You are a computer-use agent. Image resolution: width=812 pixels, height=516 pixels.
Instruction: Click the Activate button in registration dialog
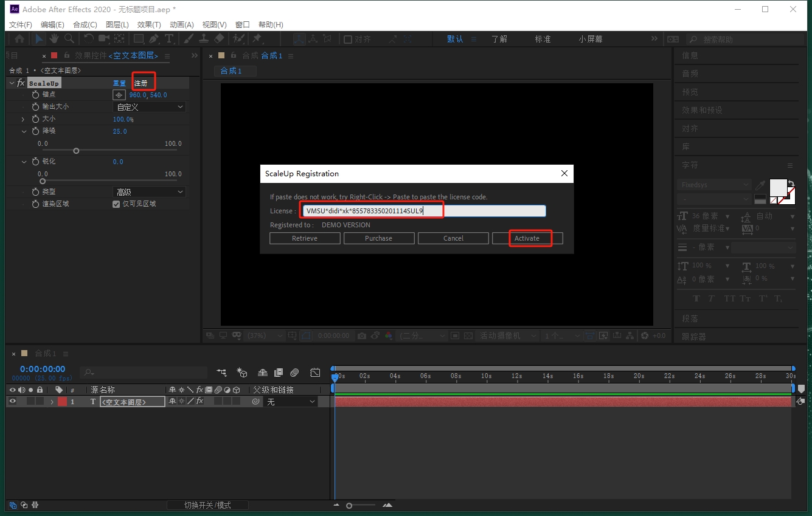coord(527,238)
